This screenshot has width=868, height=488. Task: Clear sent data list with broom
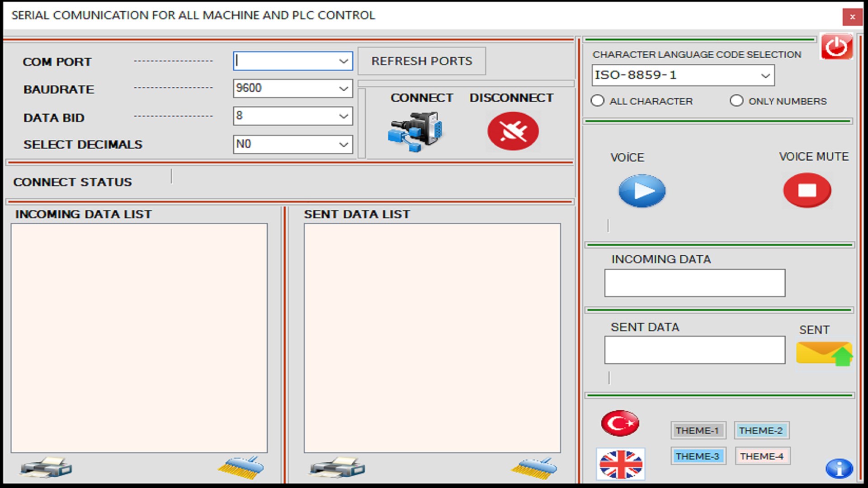coord(534,468)
